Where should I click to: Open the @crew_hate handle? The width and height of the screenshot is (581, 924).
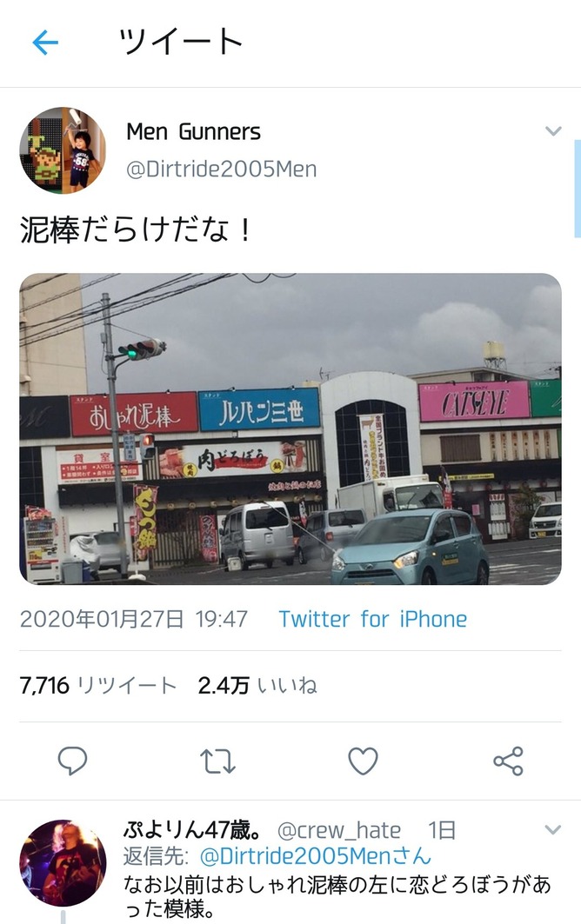point(339,830)
